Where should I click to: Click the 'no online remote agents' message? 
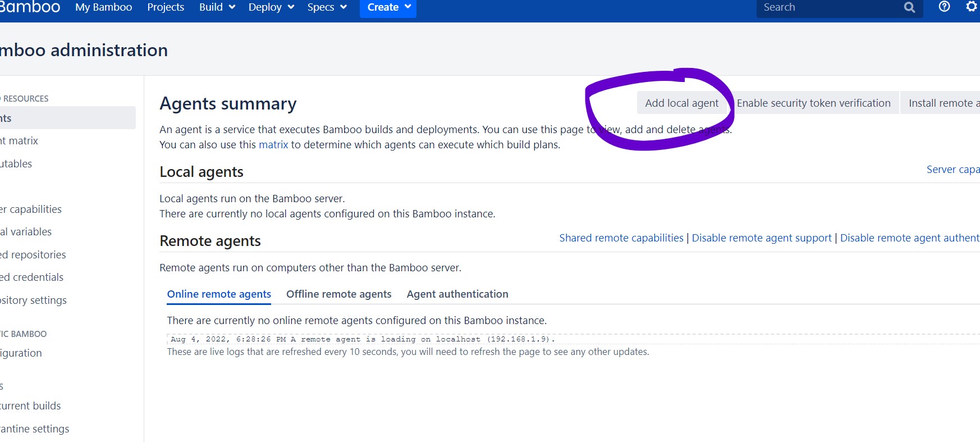point(356,320)
